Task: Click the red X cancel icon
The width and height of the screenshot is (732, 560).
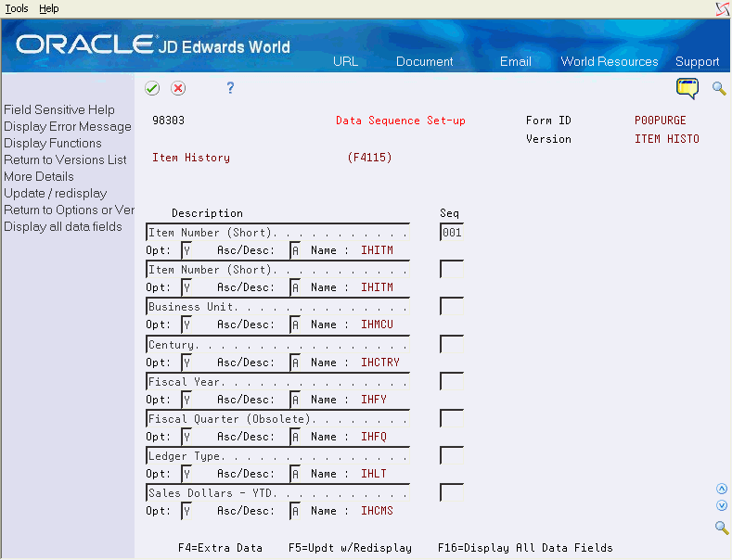Action: [x=178, y=88]
